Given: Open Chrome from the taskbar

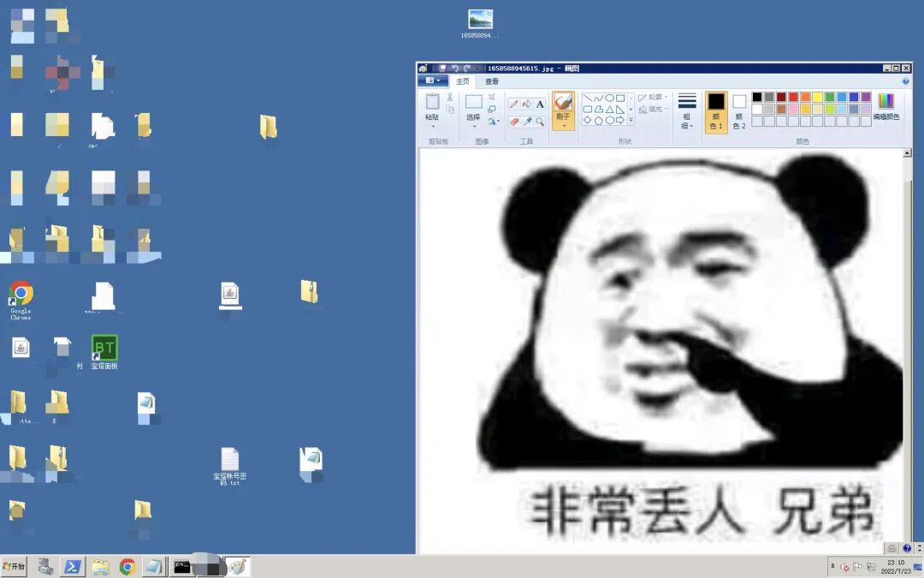Looking at the screenshot, I should (127, 567).
